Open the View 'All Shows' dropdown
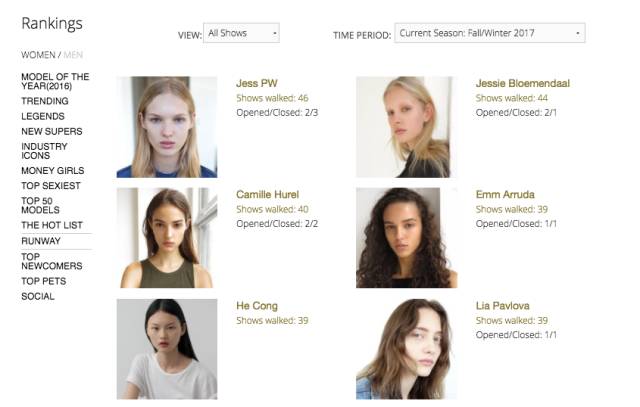Viewport: 640px width, 407px height. (x=241, y=34)
